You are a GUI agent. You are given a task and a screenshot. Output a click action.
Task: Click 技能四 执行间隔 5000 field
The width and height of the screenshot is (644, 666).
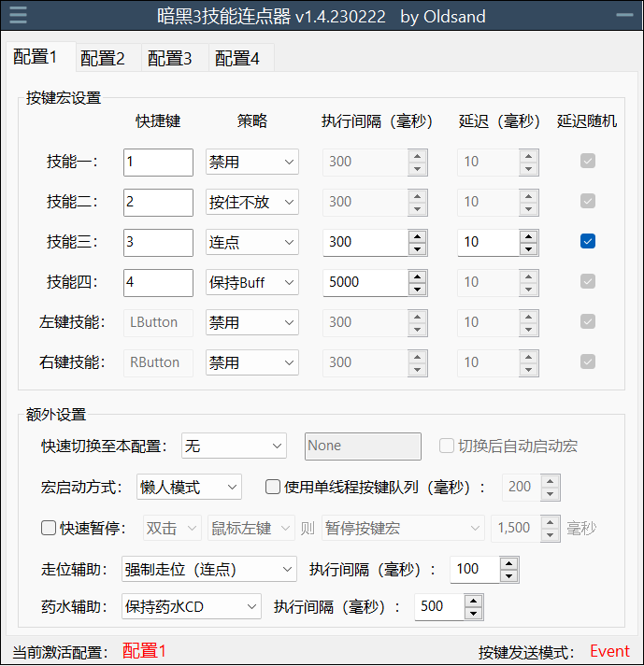[x=365, y=282]
